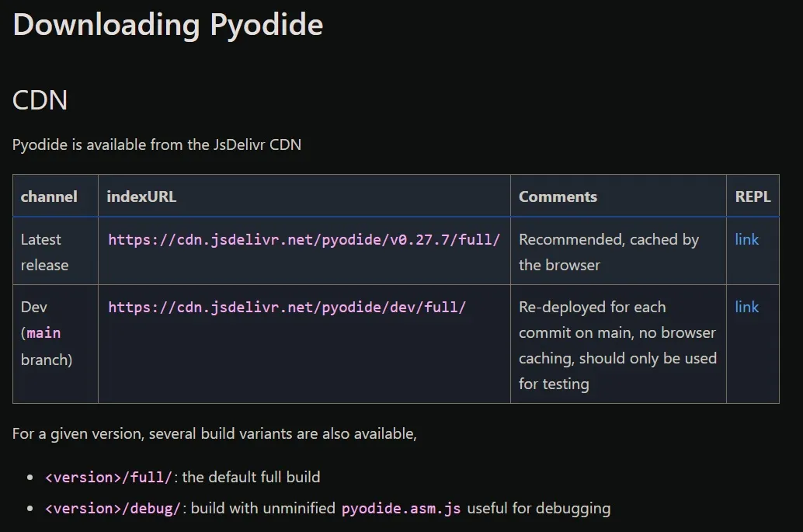Click the Downloading Pyodide heading
Viewport: 803px width, 532px height.
168,25
